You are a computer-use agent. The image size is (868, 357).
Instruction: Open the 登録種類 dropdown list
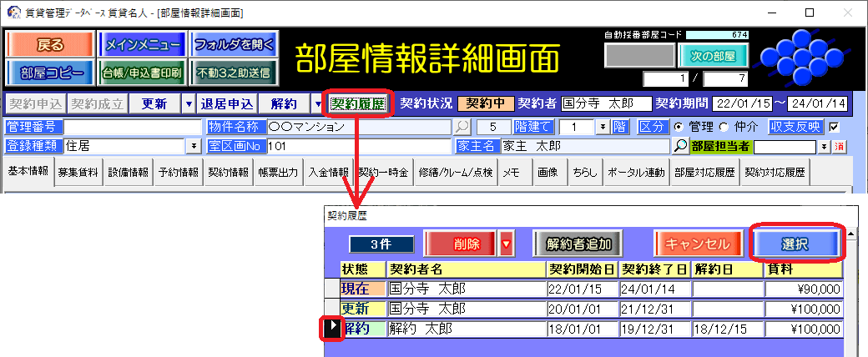(x=194, y=146)
